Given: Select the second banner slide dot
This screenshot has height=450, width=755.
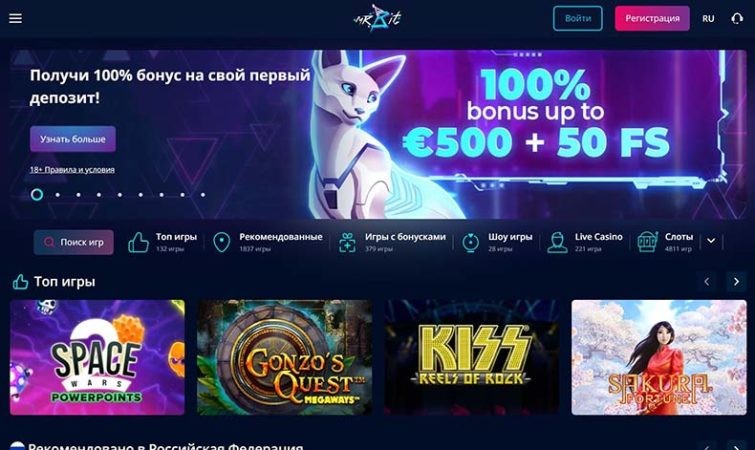Looking at the screenshot, I should tap(58, 195).
